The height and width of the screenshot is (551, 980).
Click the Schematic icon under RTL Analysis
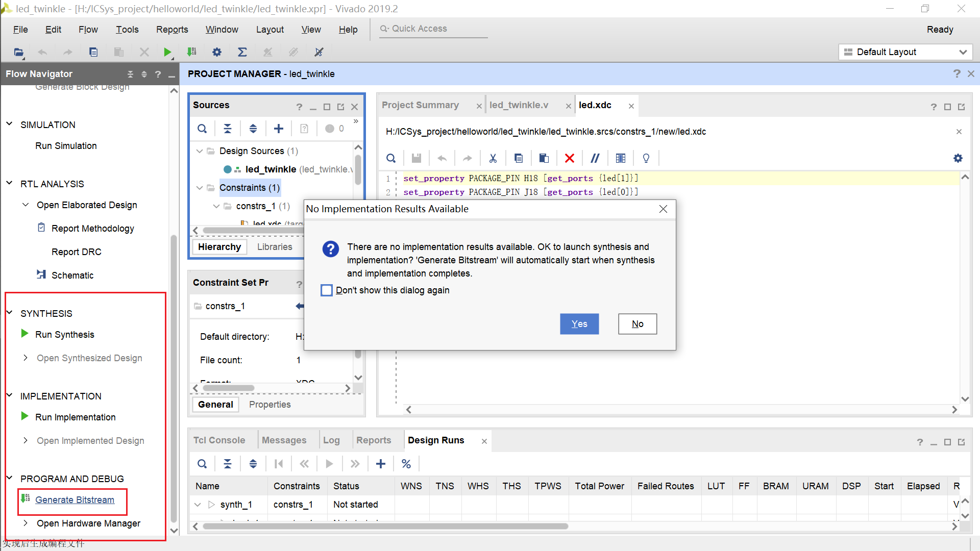41,274
